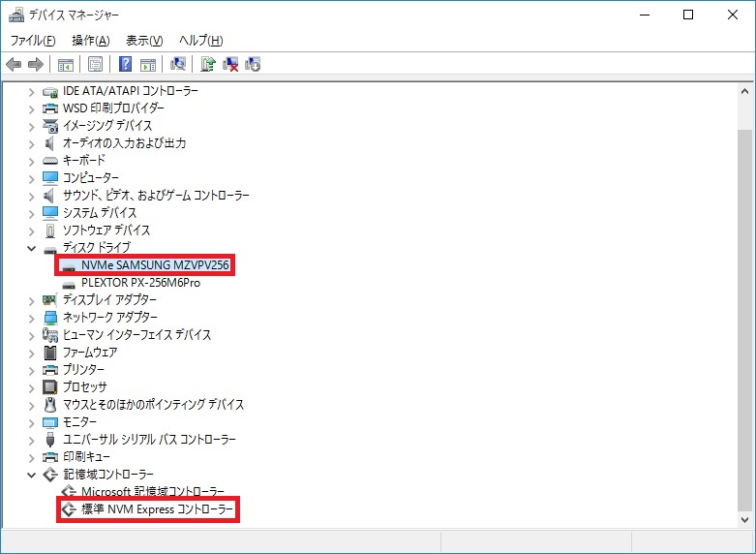Click the IDE ATA/ATAPI コントローラー icon

pos(50,91)
